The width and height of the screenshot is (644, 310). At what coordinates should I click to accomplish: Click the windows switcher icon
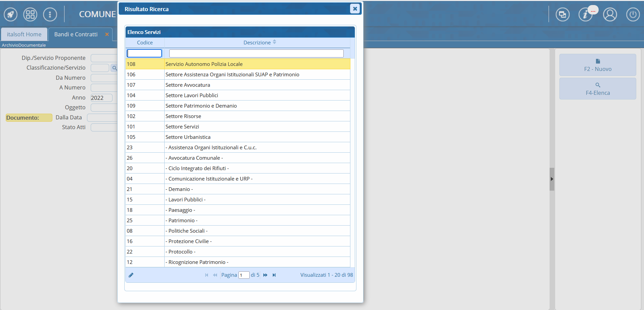(x=562, y=14)
